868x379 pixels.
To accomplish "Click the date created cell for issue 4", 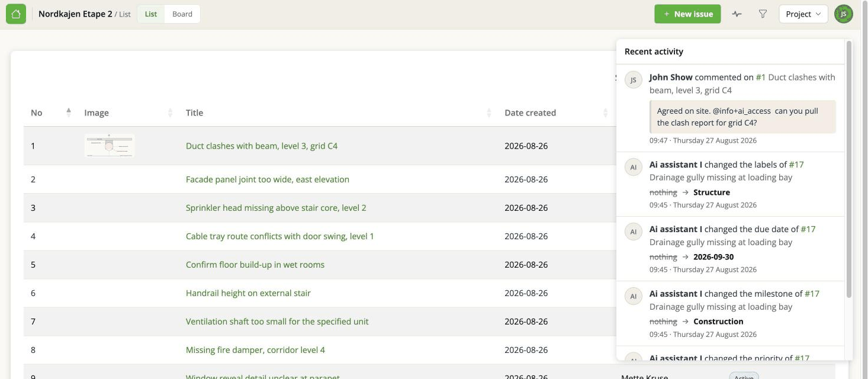I will pos(526,236).
